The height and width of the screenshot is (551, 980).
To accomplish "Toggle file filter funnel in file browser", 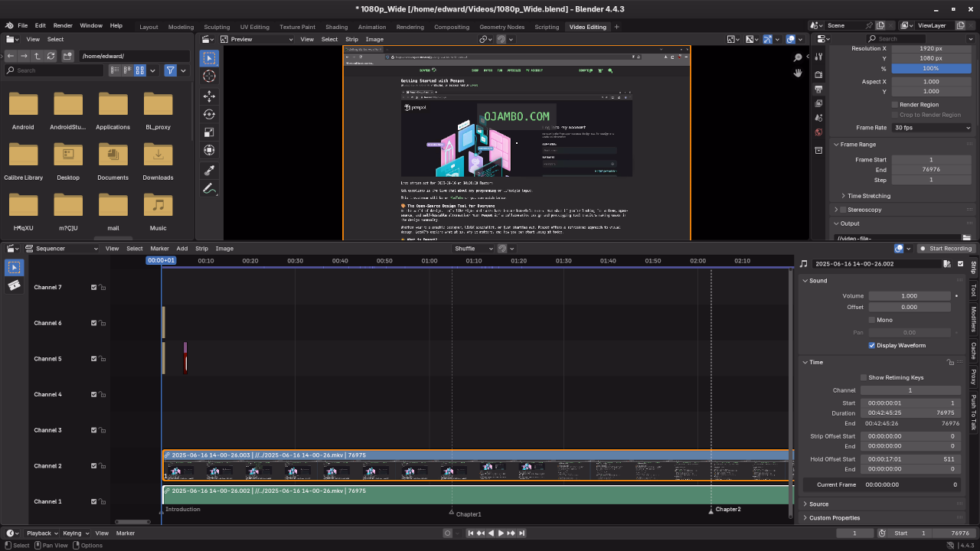I will point(170,70).
